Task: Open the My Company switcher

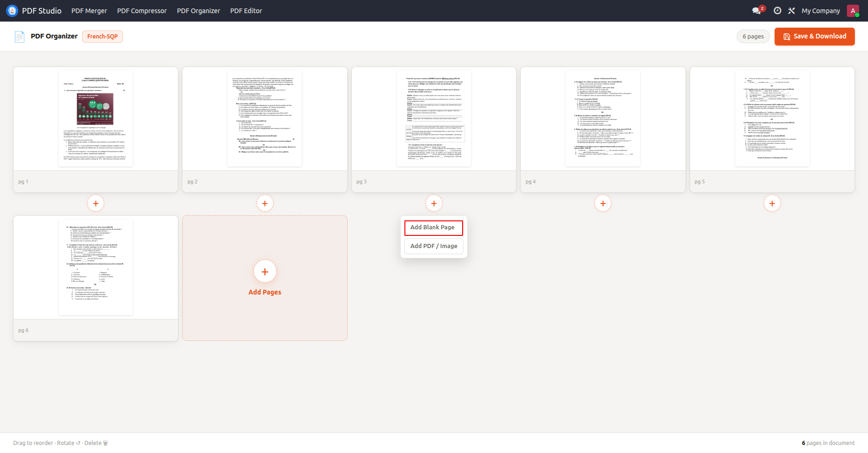Action: 821,10
